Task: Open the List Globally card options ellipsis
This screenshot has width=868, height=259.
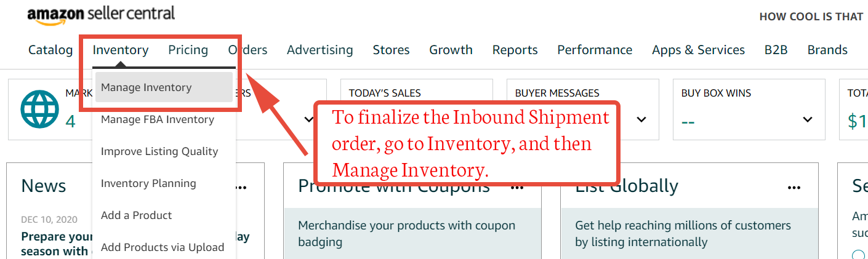Action: tap(794, 188)
